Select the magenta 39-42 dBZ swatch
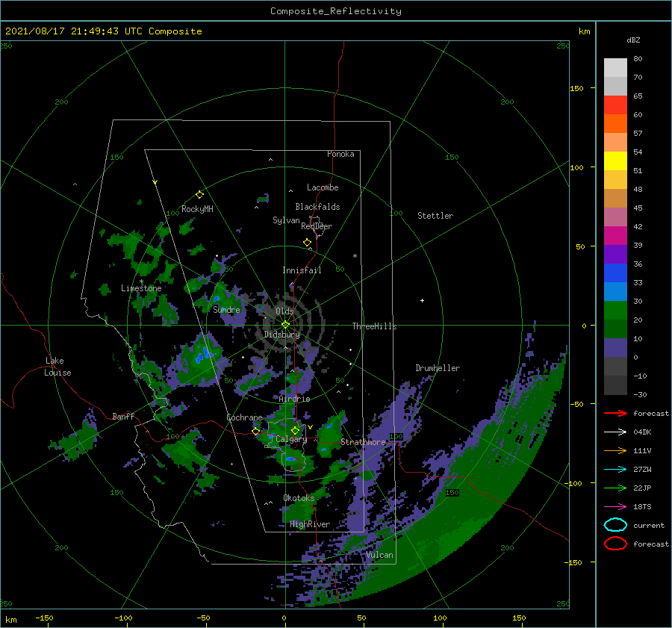672x628 pixels. pos(615,236)
